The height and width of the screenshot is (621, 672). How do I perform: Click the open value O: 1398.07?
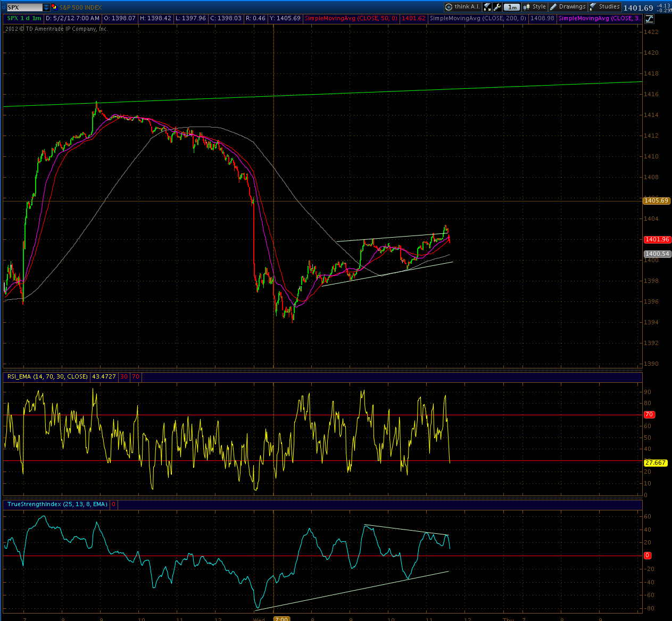pos(120,18)
